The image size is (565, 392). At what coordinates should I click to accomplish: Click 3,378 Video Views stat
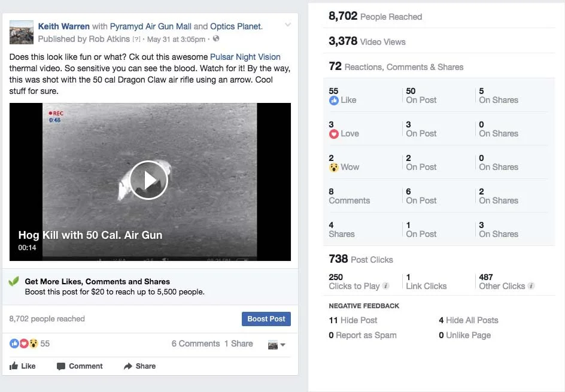point(367,41)
